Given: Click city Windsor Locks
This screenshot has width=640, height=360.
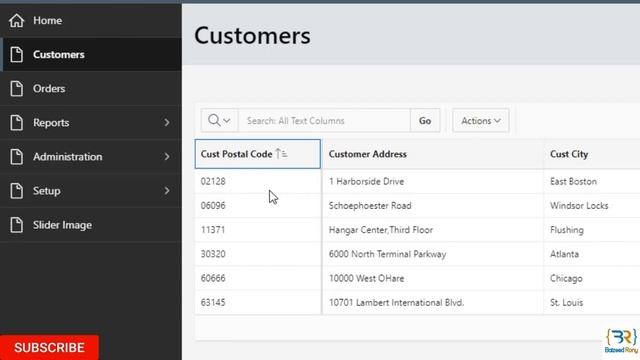Looking at the screenshot, I should [x=579, y=205].
